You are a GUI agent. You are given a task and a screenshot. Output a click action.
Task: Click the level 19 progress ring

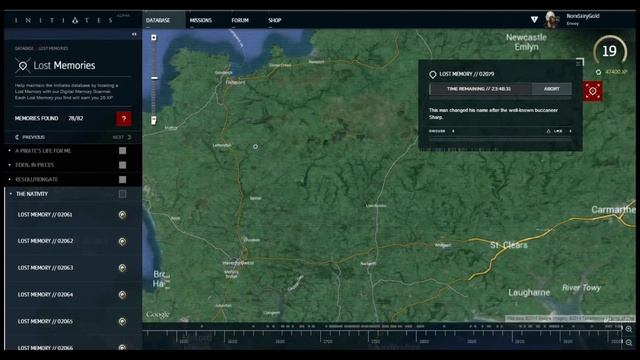click(x=610, y=51)
